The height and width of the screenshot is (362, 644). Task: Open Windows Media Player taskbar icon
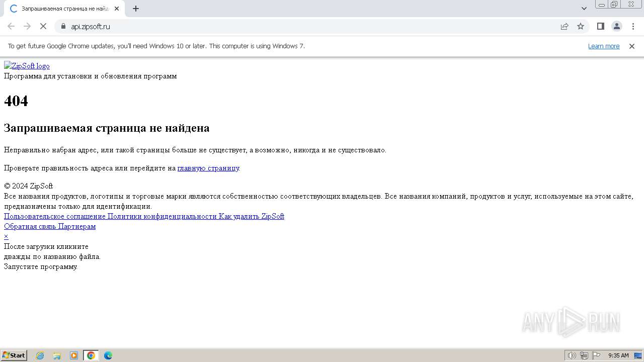click(74, 355)
